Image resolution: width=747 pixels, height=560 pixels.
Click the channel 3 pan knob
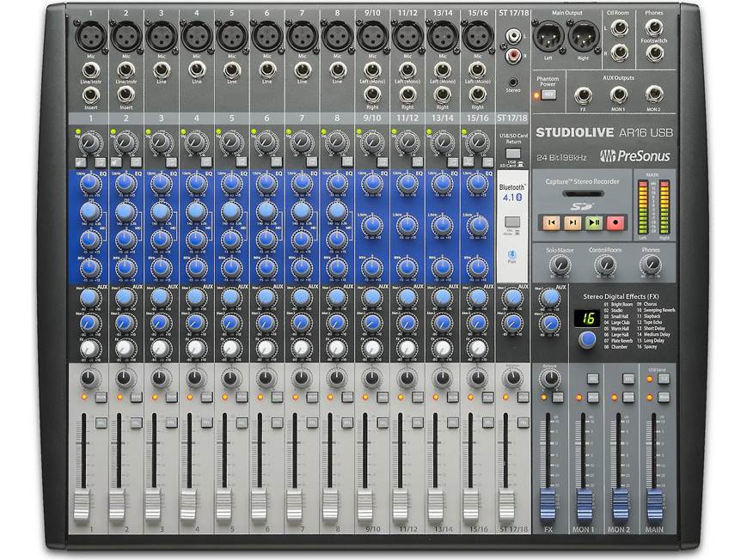tap(160, 379)
